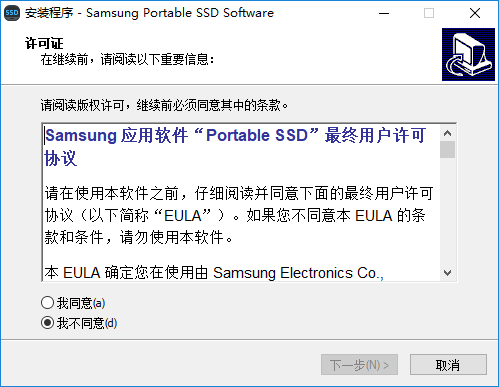Click the paragraph beginning 请在使用本软件之前
The height and width of the screenshot is (387, 499).
click(x=239, y=215)
